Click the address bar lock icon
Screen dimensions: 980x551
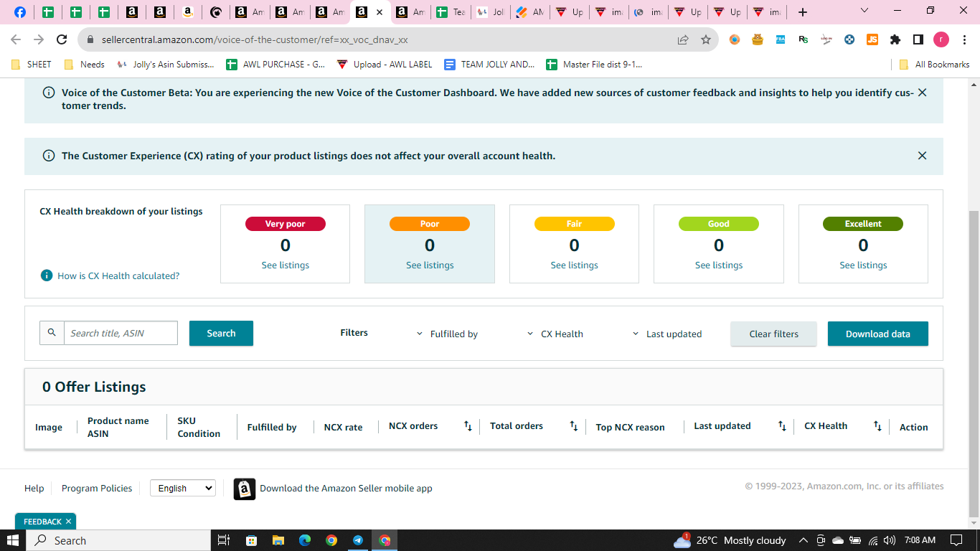coord(90,40)
